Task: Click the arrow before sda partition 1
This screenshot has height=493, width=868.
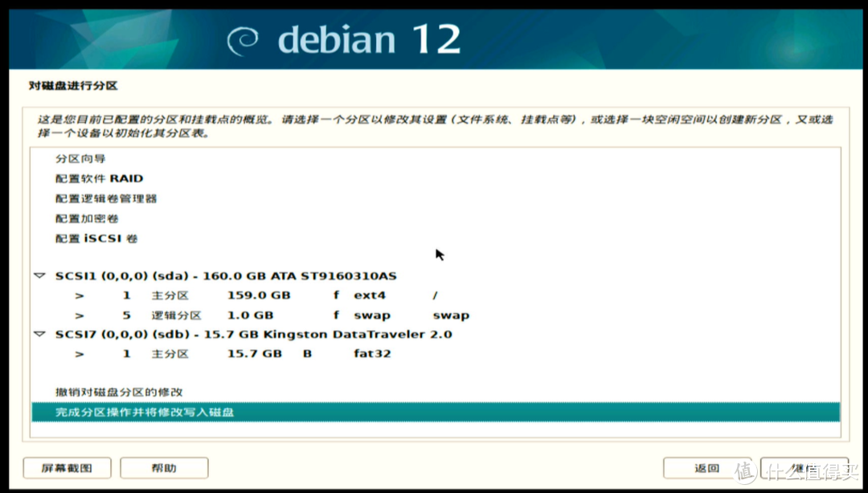Action: point(80,295)
